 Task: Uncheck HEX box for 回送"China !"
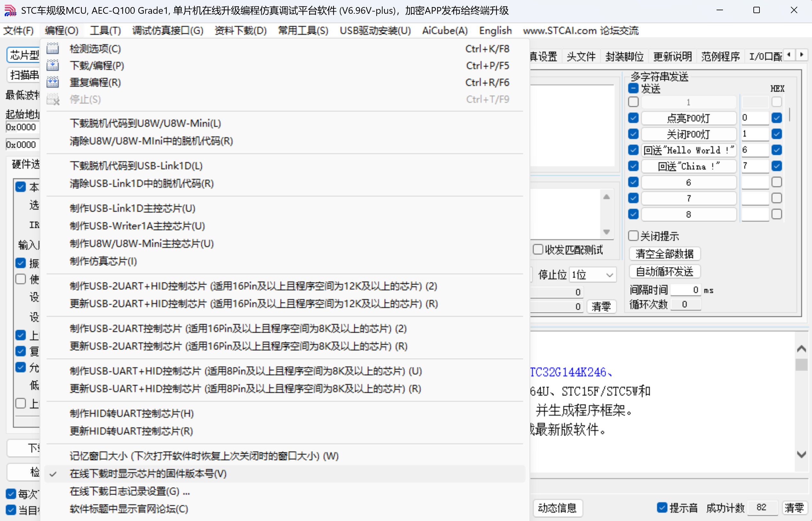click(x=776, y=166)
